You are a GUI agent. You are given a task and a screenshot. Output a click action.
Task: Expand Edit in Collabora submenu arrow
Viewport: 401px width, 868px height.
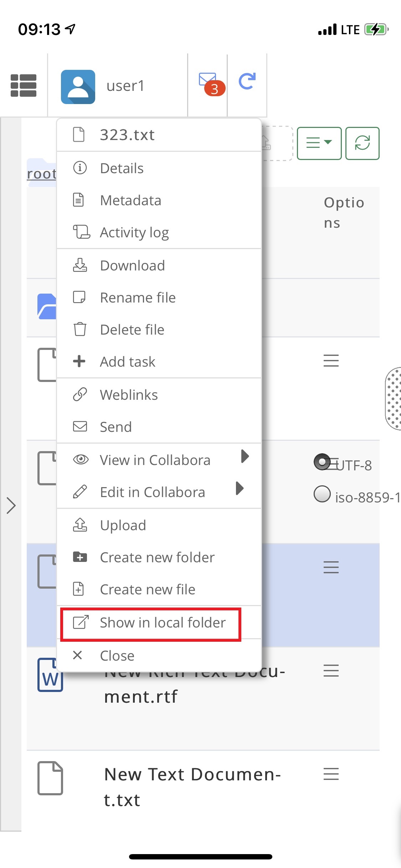[x=240, y=488]
